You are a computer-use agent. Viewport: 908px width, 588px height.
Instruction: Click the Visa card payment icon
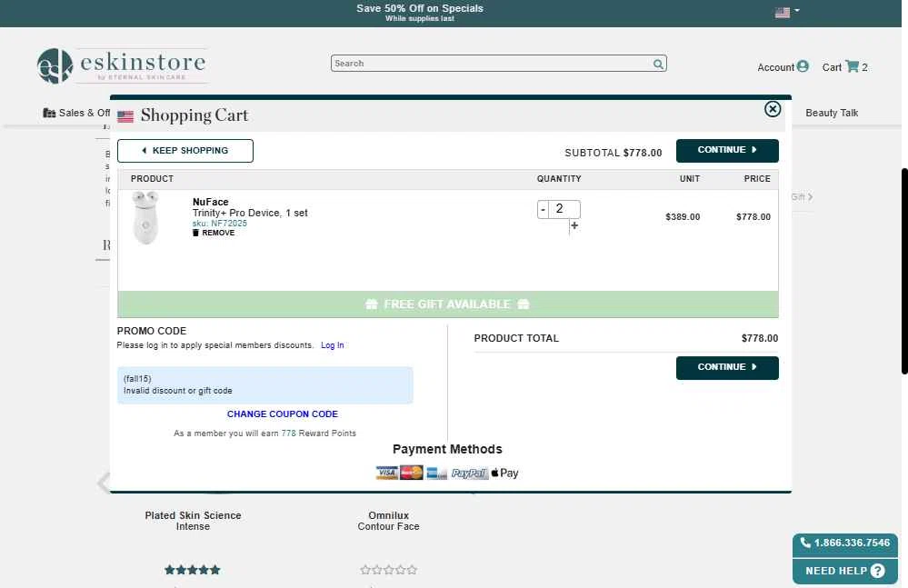pyautogui.click(x=387, y=473)
